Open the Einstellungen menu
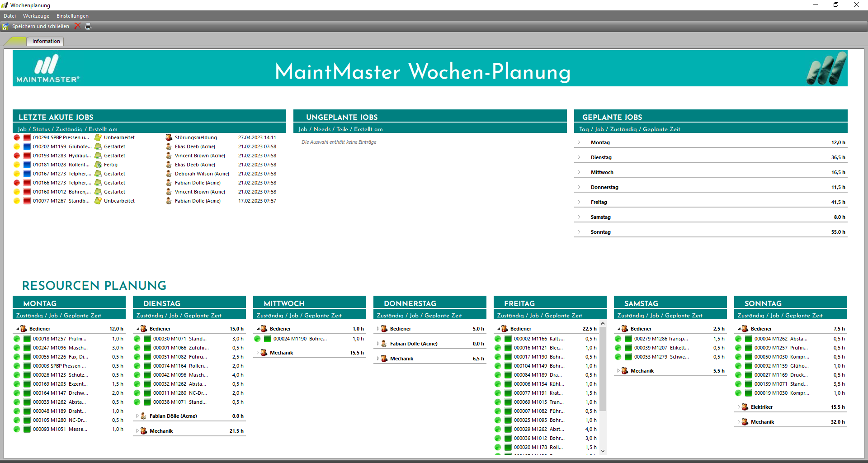 click(x=72, y=16)
